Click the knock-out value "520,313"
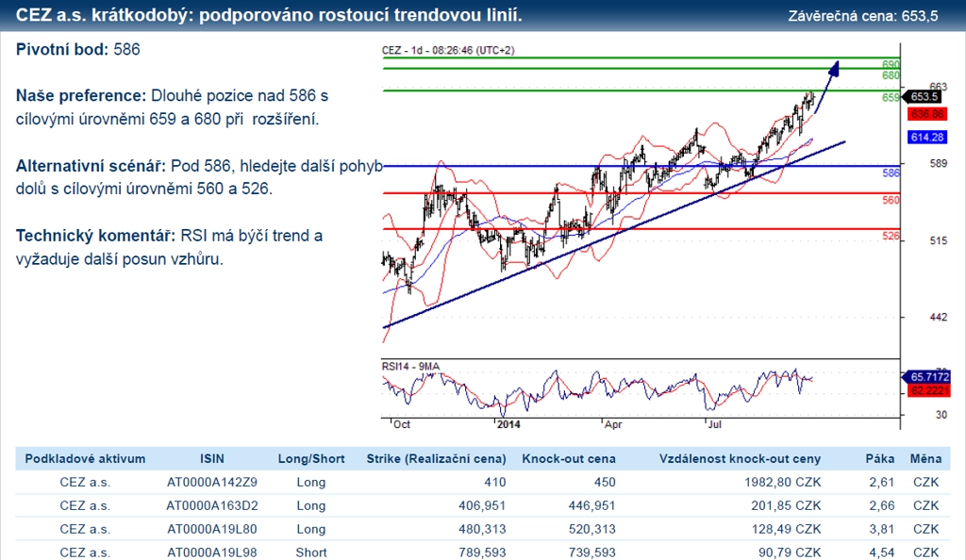Viewport: 966px width, 560px height. tap(592, 529)
